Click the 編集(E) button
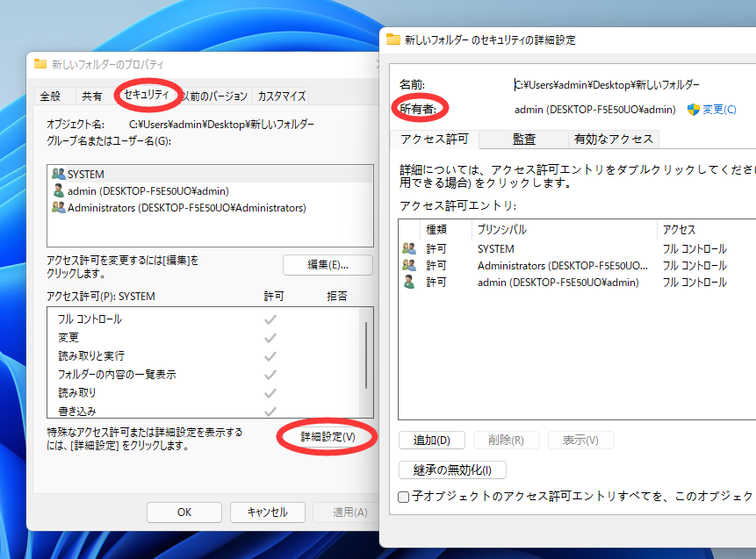 [328, 266]
